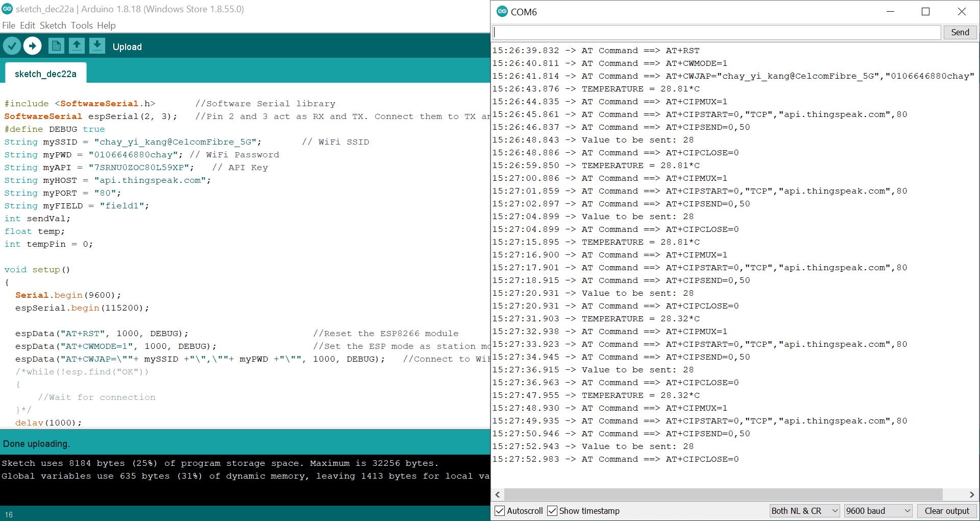Click the COM6 window Arduino logo icon
The image size is (980, 521).
tap(502, 11)
